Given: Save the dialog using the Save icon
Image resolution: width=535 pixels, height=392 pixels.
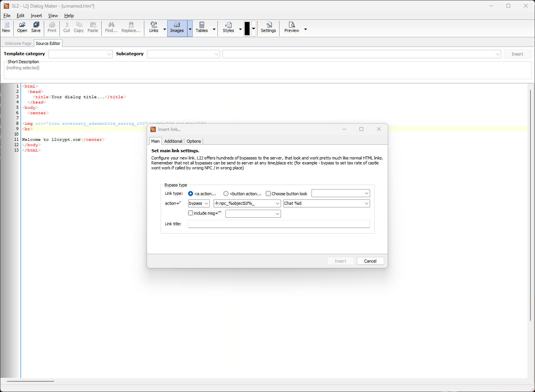Looking at the screenshot, I should point(35,28).
